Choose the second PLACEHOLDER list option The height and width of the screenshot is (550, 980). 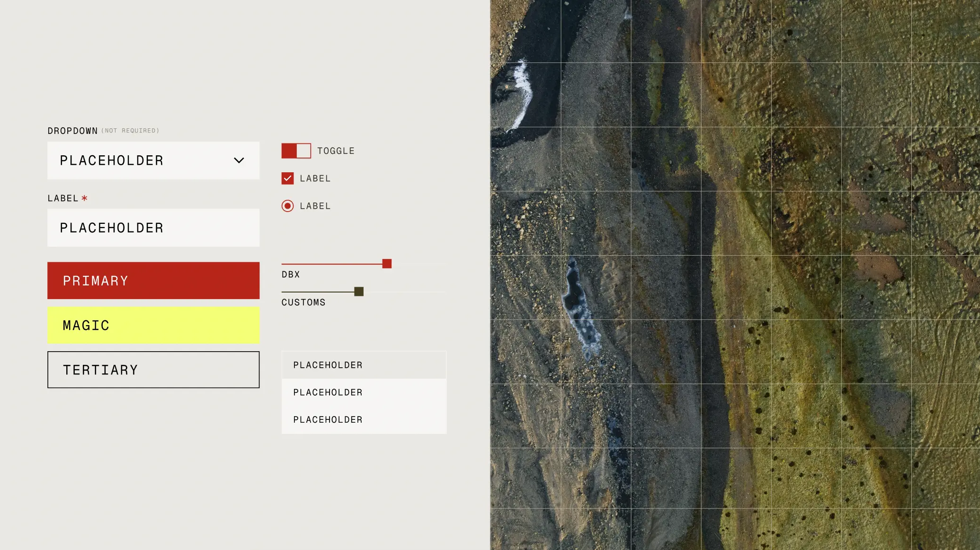(x=364, y=392)
